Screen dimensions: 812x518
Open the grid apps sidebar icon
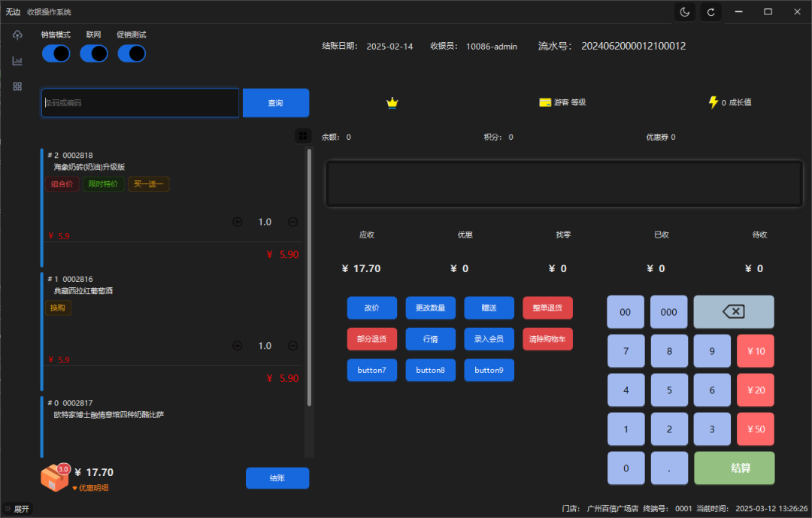[17, 86]
